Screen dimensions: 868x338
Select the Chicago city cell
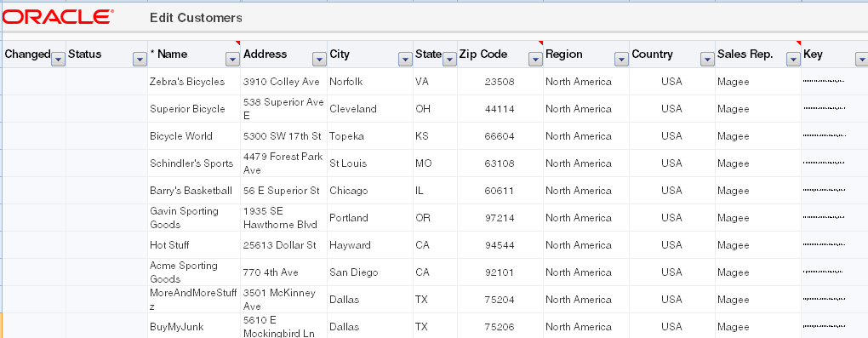370,191
